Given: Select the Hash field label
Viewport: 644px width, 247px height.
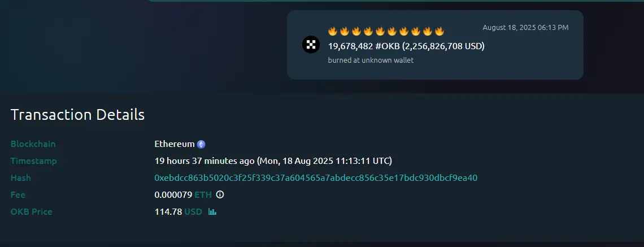Looking at the screenshot, I should [20, 178].
